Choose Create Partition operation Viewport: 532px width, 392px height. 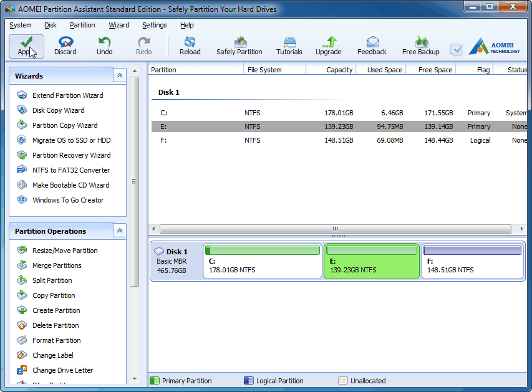coord(56,310)
